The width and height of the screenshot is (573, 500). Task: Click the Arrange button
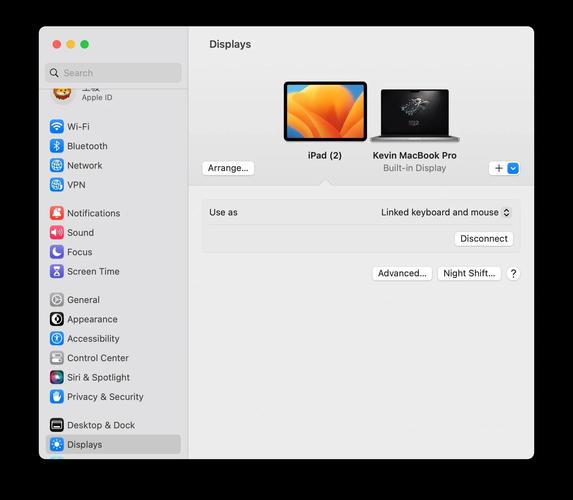pyautogui.click(x=228, y=168)
